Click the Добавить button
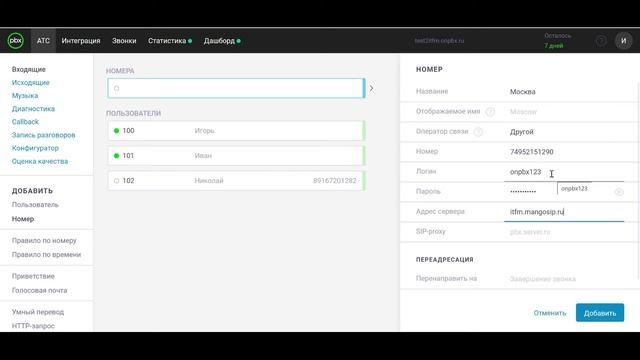Viewport: 640px width, 360px height. tap(600, 313)
